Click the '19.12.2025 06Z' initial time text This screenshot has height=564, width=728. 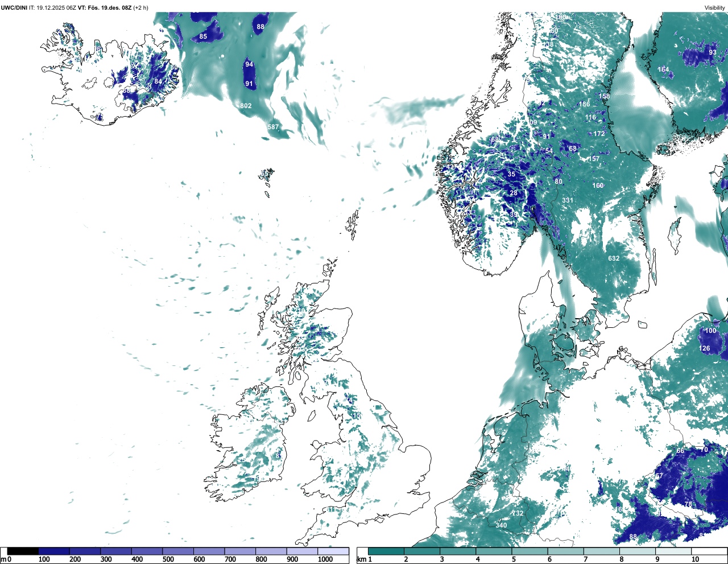tap(56, 7)
